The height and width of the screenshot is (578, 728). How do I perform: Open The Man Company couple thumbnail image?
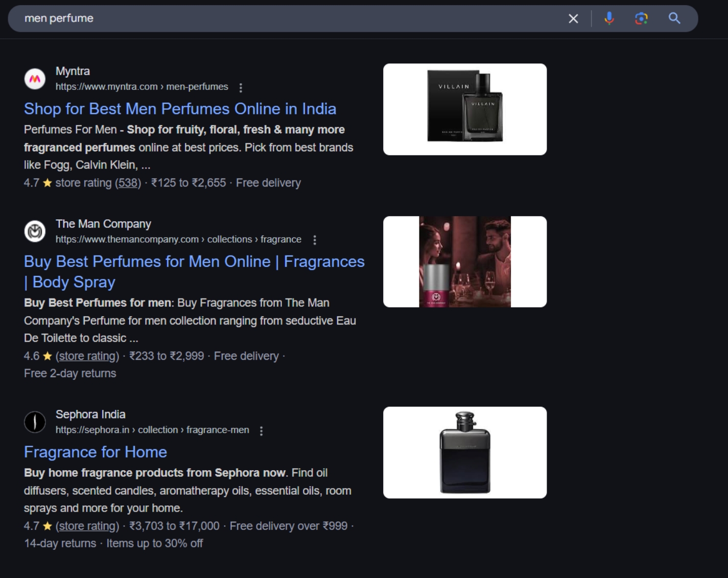(465, 262)
